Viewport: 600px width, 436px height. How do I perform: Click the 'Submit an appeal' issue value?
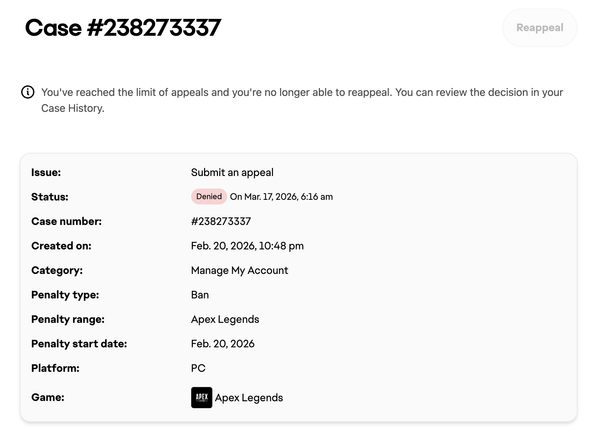click(232, 172)
